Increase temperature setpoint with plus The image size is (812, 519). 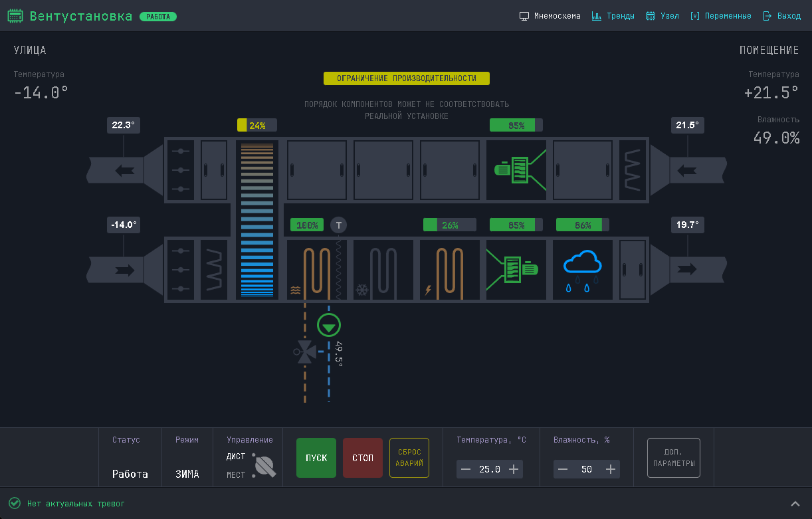(x=514, y=469)
